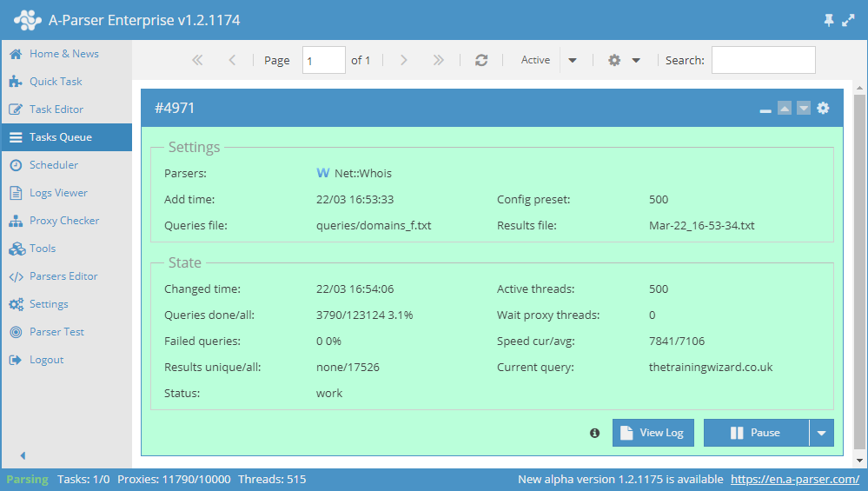Click the refresh icon in the pagination toolbar
This screenshot has width=868, height=491.
pyautogui.click(x=481, y=60)
